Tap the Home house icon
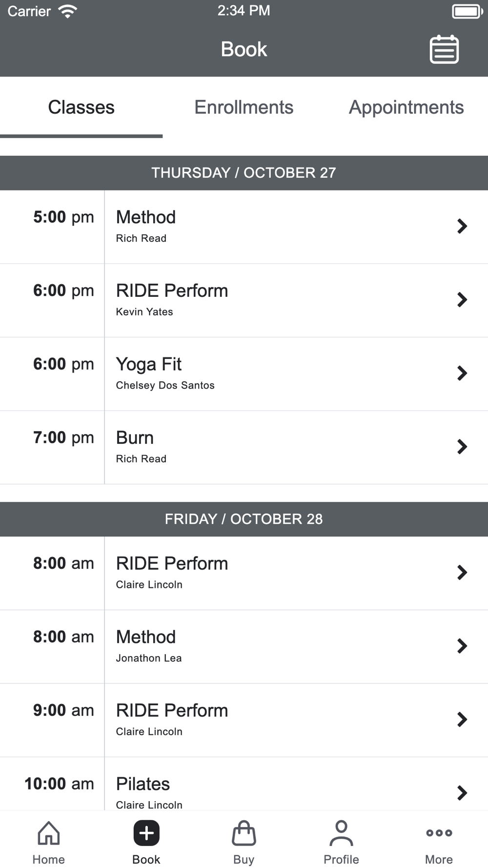The height and width of the screenshot is (868, 488). click(x=49, y=833)
